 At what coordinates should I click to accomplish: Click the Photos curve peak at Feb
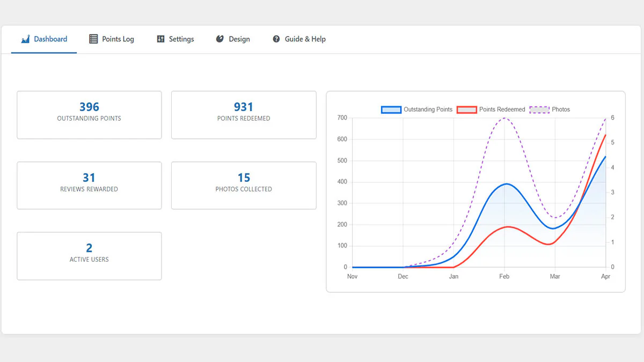tap(504, 118)
